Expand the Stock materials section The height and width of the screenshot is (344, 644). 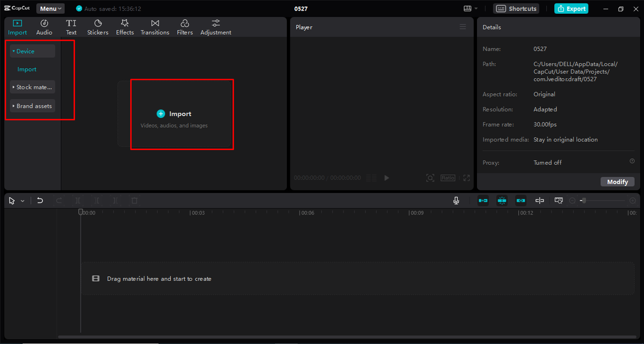33,87
